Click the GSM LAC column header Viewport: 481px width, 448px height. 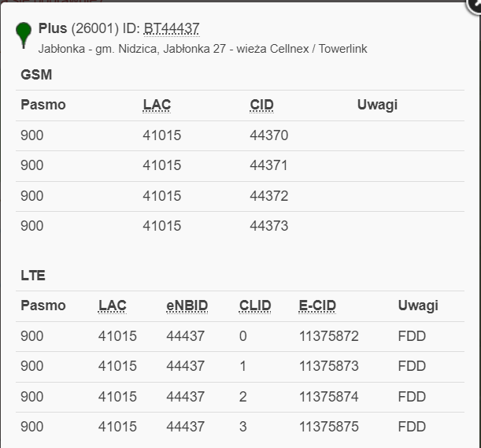tap(157, 105)
